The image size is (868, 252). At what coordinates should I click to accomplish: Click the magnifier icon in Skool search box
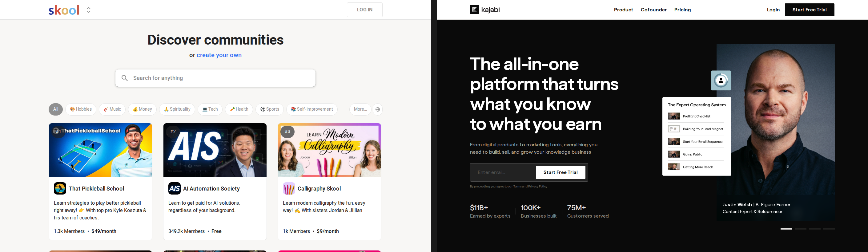[x=125, y=78]
